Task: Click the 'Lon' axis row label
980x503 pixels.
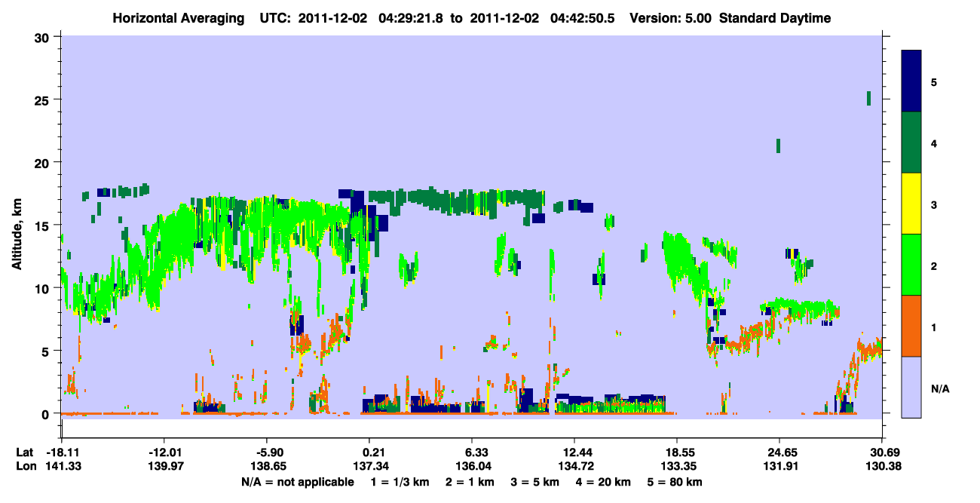Action: 25,466
